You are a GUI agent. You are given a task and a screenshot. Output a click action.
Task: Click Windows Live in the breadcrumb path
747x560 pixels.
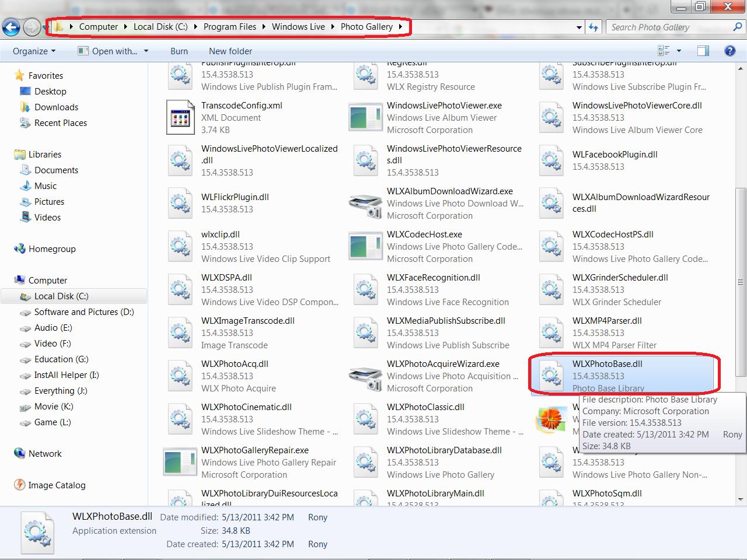click(298, 27)
